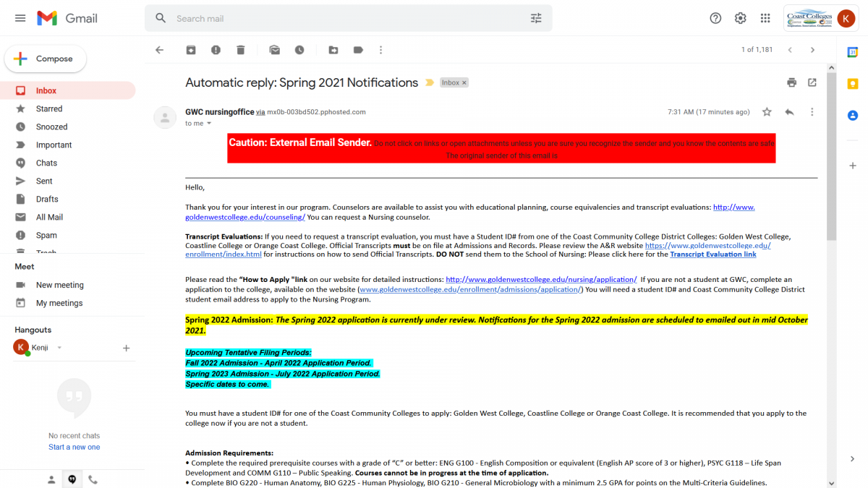Open the email in a new window
868x488 pixels.
pos(812,82)
